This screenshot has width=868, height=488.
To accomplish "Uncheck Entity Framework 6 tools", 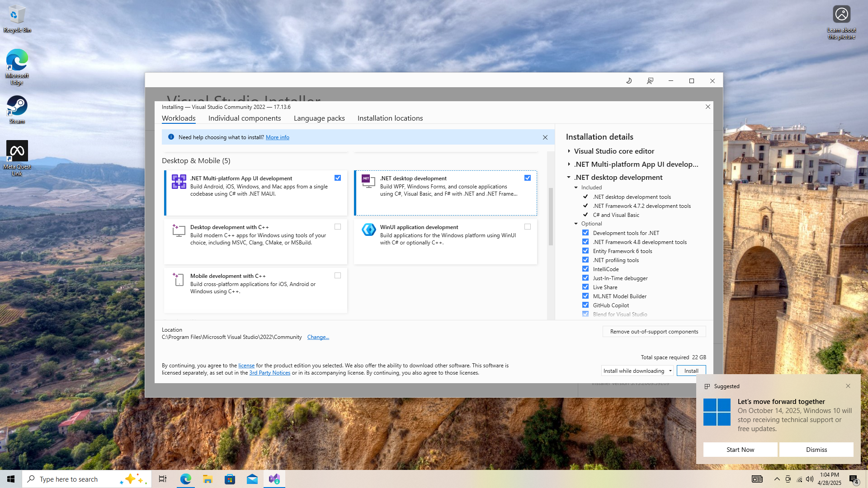I will pos(585,251).
